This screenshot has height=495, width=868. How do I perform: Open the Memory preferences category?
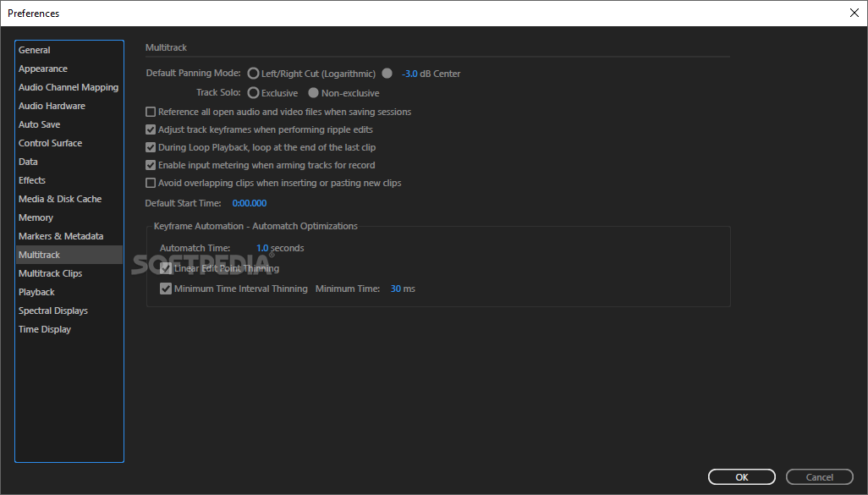point(69,217)
